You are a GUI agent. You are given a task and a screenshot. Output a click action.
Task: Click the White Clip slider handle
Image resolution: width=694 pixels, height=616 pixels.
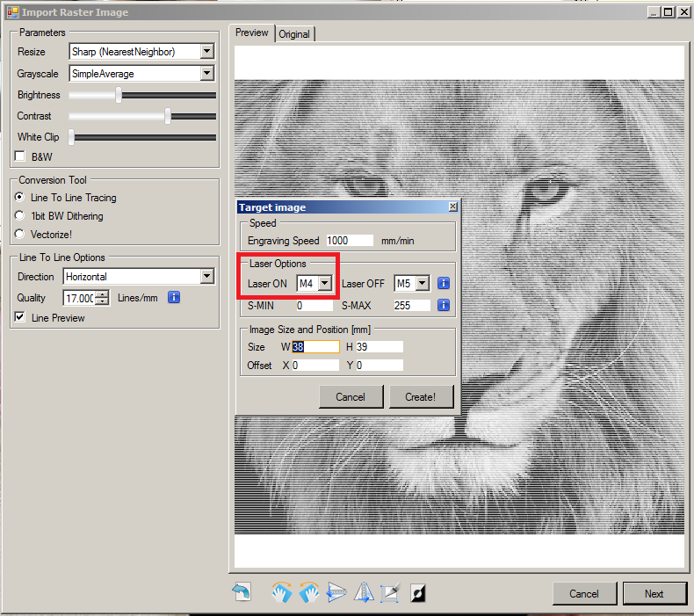coord(71,137)
